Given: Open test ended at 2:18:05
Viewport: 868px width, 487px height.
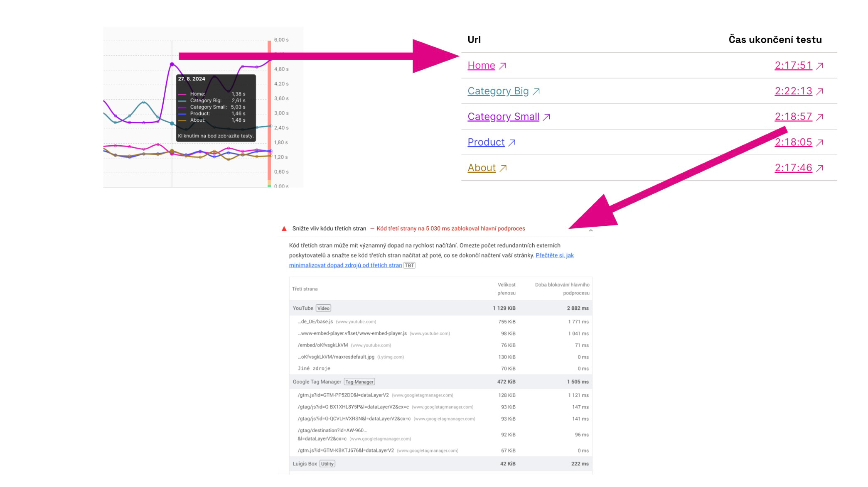Looking at the screenshot, I should pos(793,142).
